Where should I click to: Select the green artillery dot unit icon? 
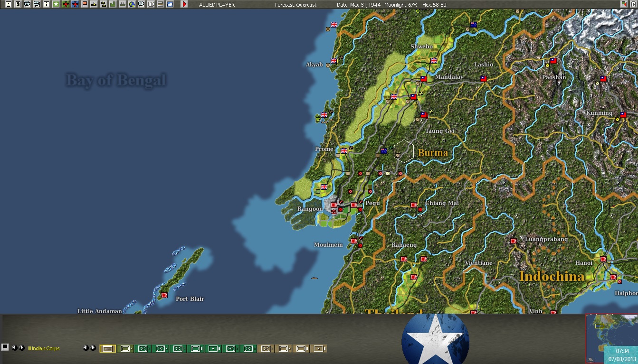point(213,349)
